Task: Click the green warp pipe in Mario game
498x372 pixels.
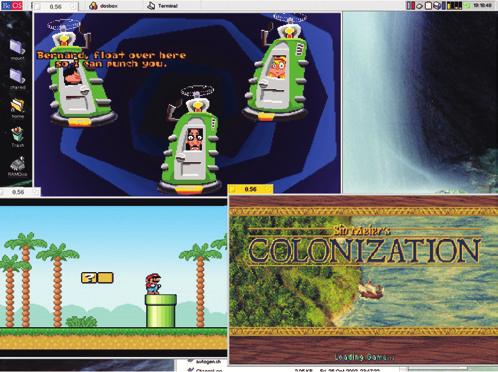Action: point(161,311)
